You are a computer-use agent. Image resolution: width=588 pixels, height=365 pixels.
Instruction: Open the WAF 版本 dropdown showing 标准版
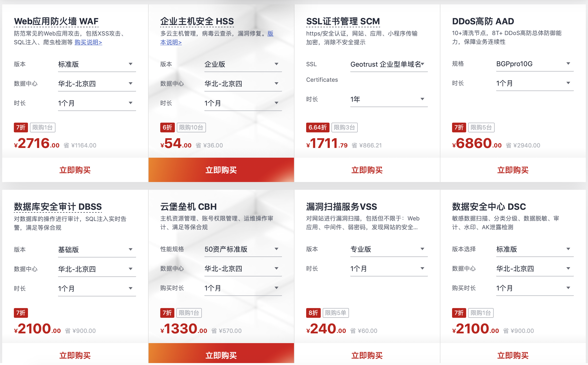97,64
